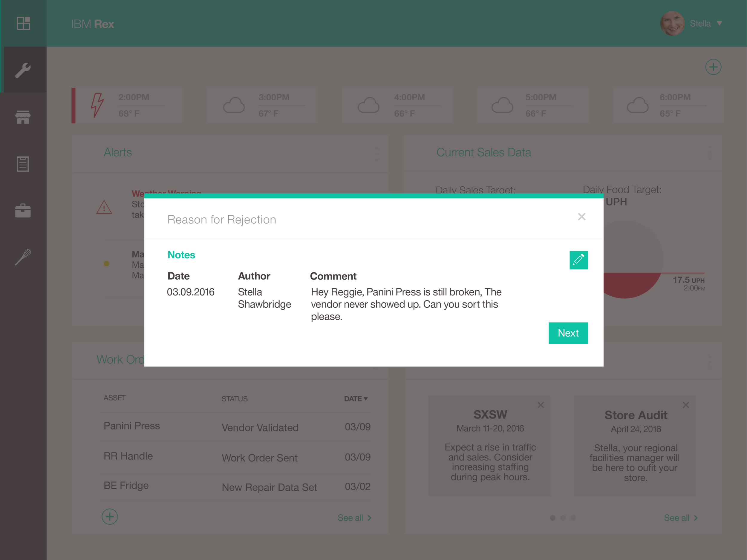Select the briefcase icon in sidebar
The height and width of the screenshot is (560, 747).
click(23, 211)
